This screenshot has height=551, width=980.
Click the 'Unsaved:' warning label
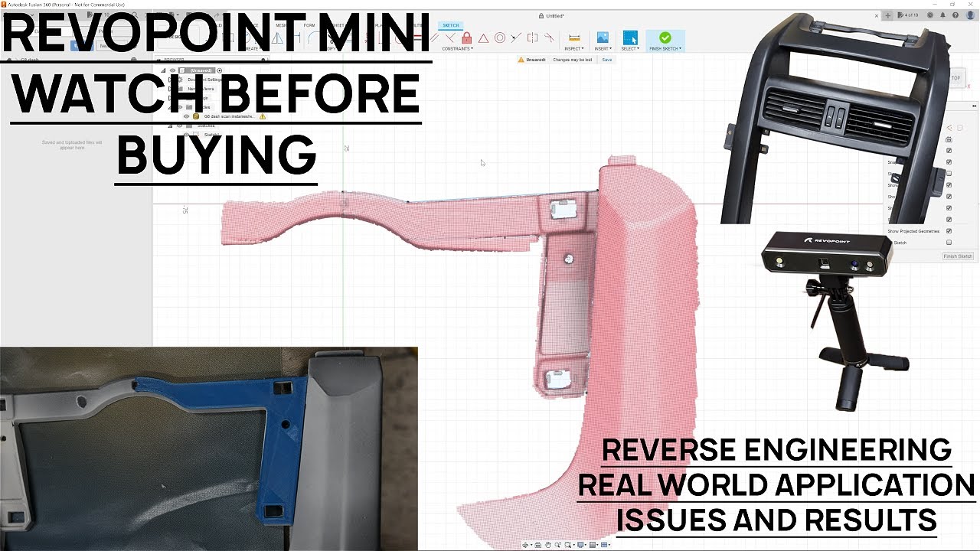[536, 60]
